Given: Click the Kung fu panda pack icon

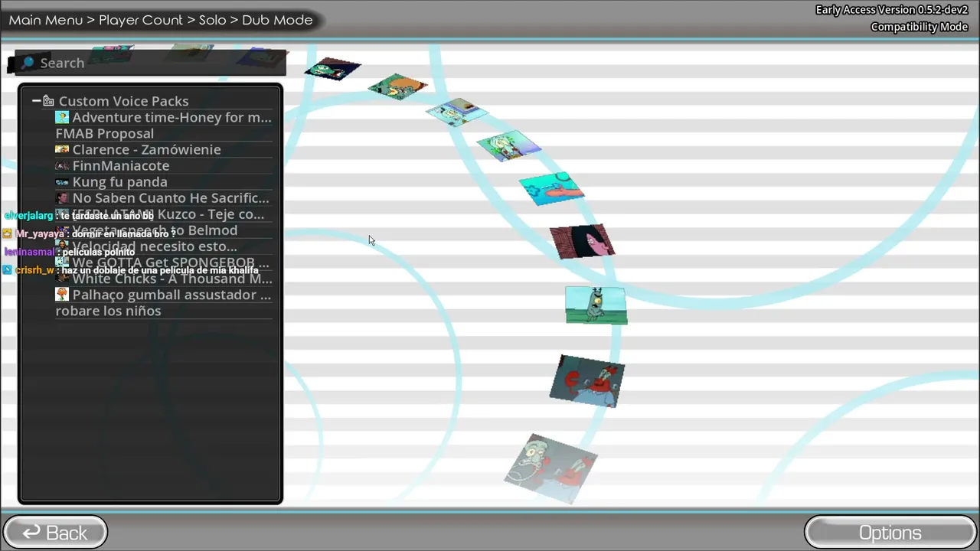Looking at the screenshot, I should point(62,181).
